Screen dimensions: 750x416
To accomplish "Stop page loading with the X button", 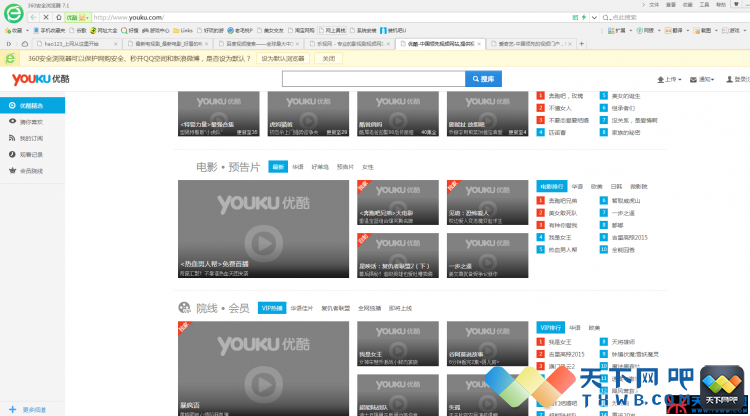I will pos(46,17).
